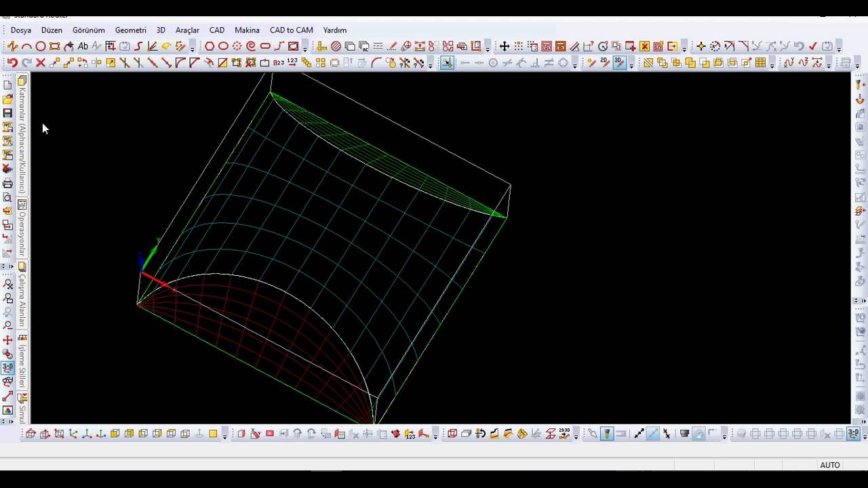Open the Katmanlar side tab
This screenshot has width=868, height=488.
[x=22, y=135]
